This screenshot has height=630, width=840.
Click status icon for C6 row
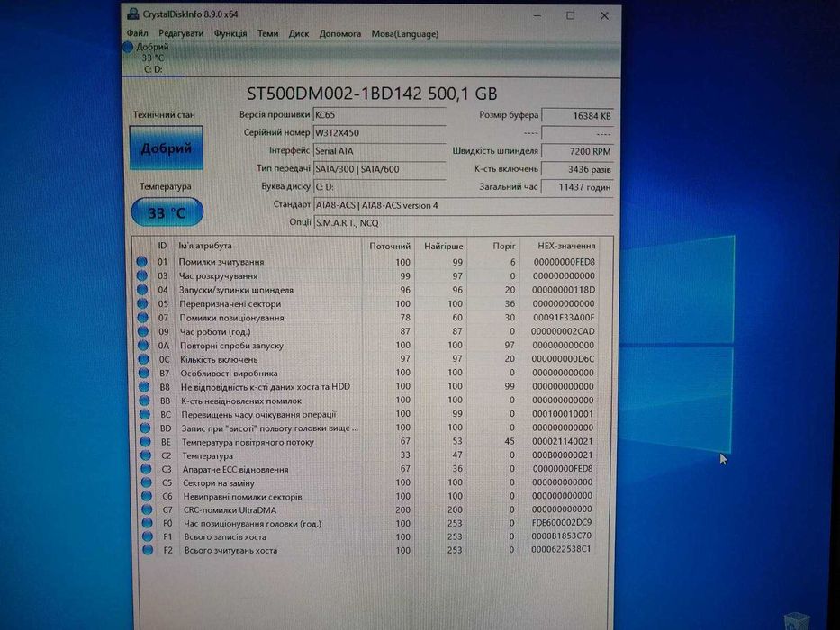(146, 496)
